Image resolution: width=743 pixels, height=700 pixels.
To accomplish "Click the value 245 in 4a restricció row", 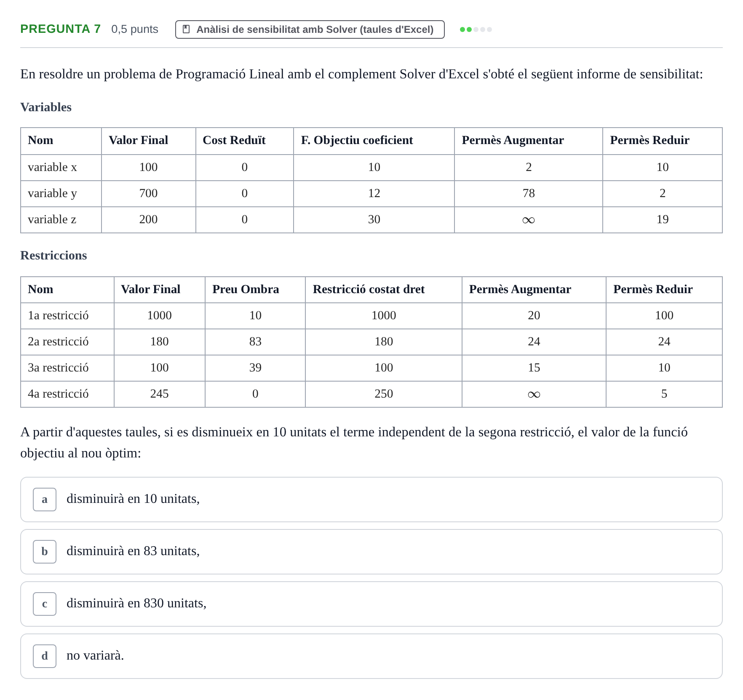I will (159, 394).
